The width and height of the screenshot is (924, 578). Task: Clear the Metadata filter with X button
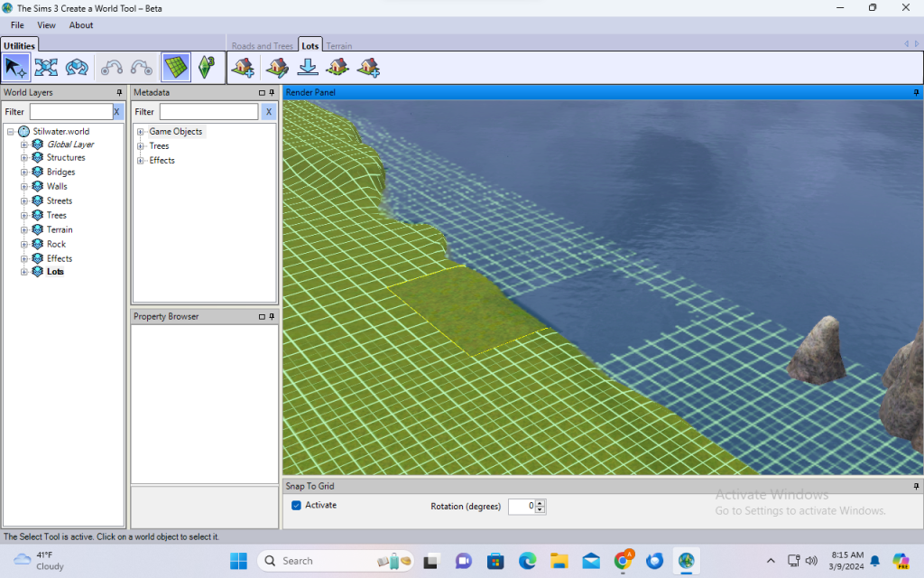click(268, 112)
